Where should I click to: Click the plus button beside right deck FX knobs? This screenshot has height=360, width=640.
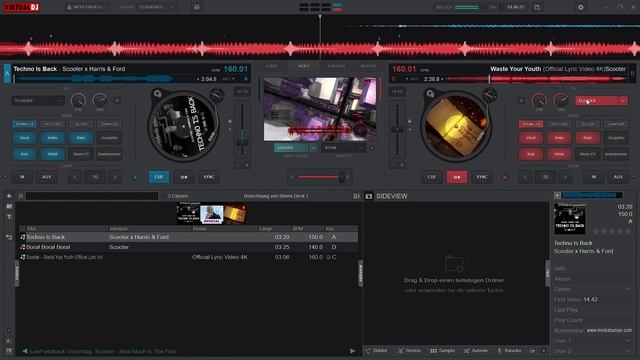click(521, 100)
